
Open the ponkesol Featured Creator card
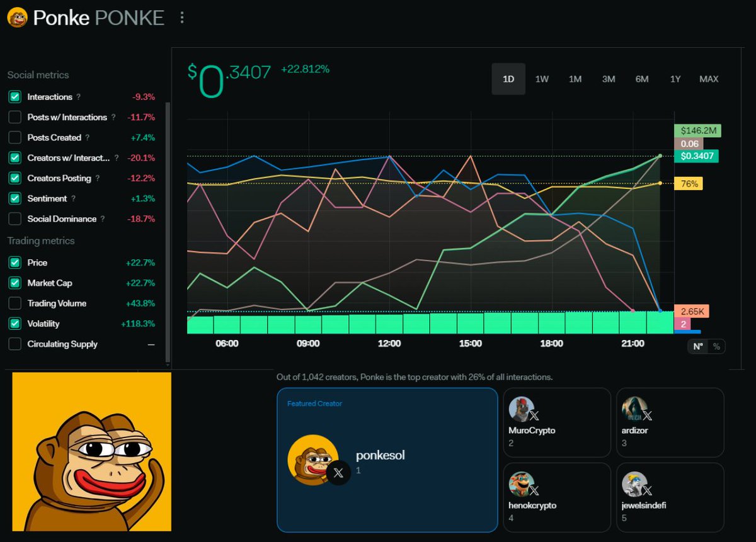pos(387,460)
